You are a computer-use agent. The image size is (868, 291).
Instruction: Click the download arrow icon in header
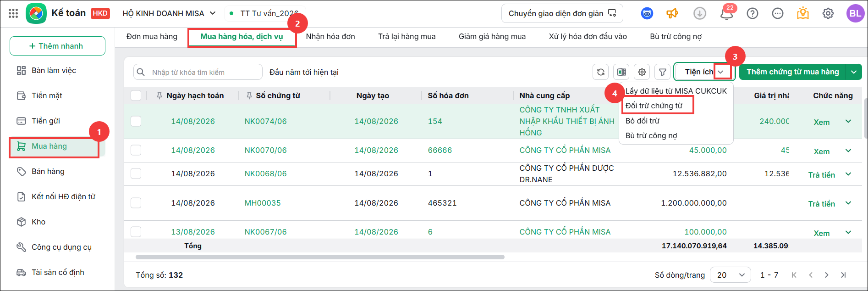coord(699,13)
